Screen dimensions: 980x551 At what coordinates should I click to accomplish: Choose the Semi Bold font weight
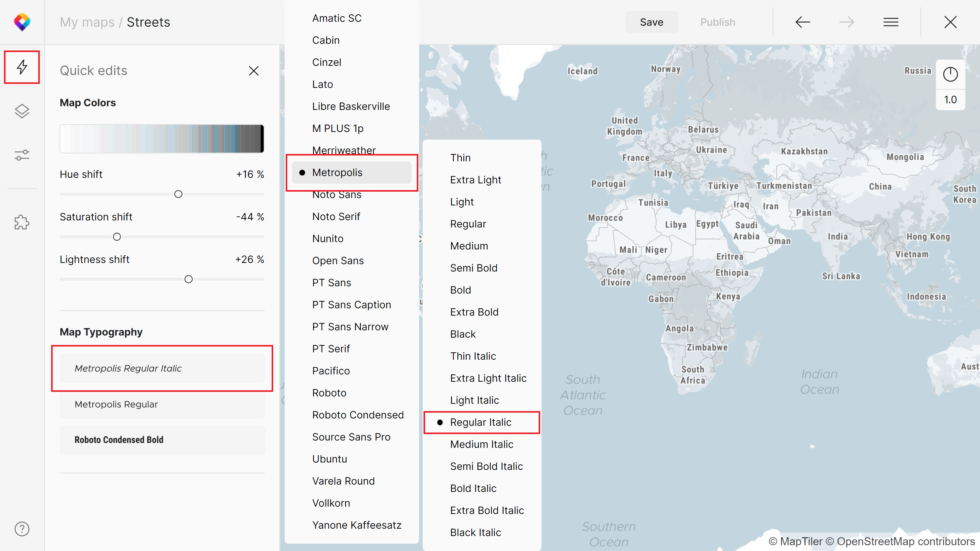(x=474, y=268)
